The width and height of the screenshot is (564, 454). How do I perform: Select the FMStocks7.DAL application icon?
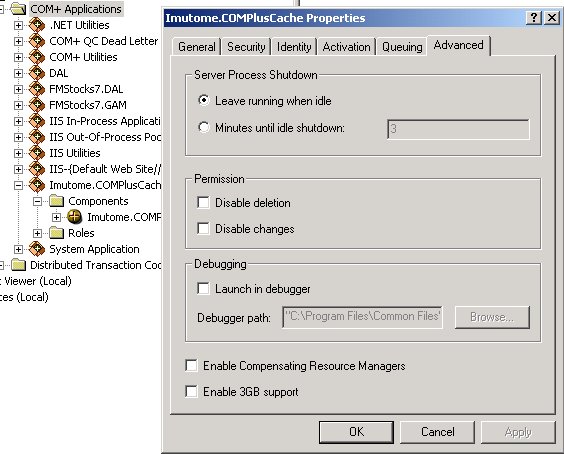pos(37,89)
